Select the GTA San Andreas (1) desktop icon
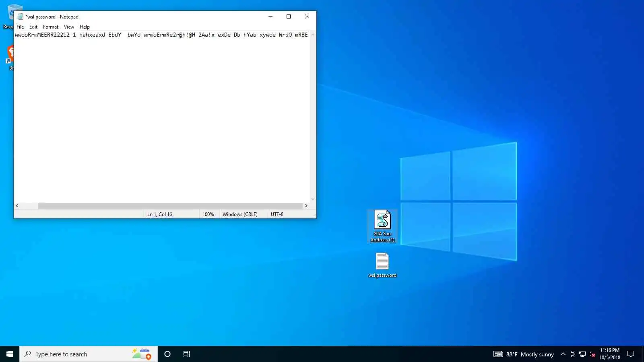Screen dimensions: 644x362 (382, 226)
